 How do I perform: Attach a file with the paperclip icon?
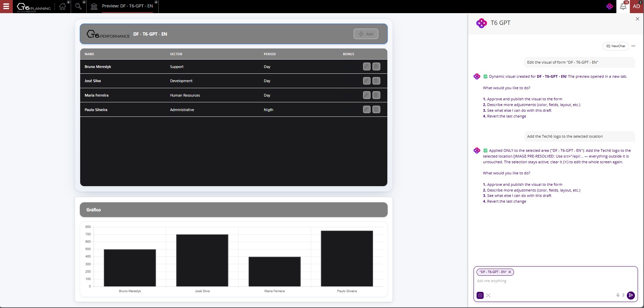pyautogui.click(x=623, y=295)
